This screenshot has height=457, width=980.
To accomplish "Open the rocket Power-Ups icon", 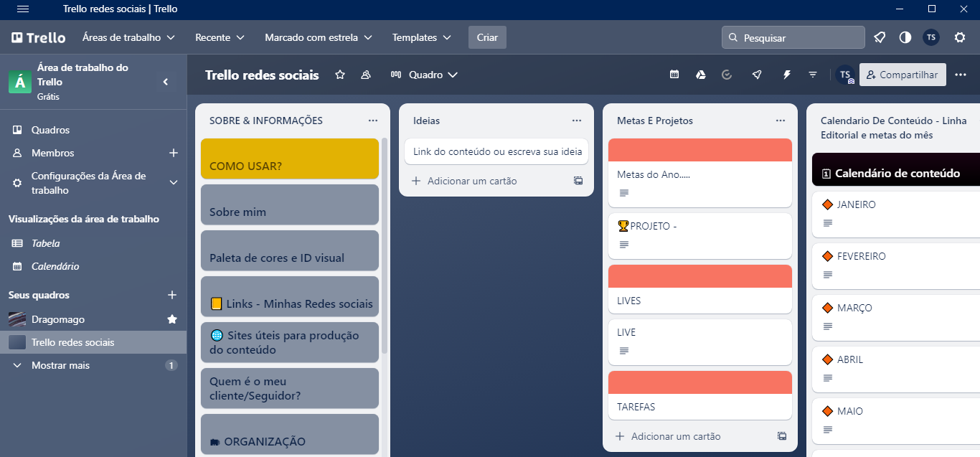I will 757,75.
